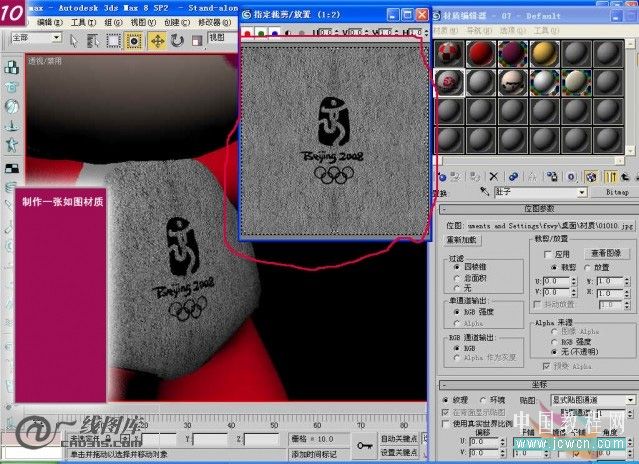Toggle red channel in crop window
The height and width of the screenshot is (464, 639).
click(247, 33)
